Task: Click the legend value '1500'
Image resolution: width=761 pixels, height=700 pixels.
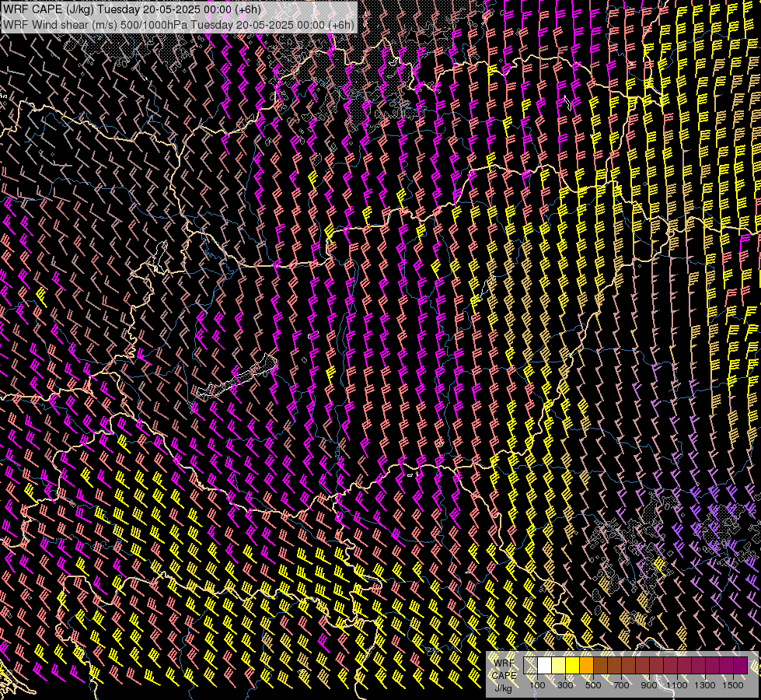Action: coord(733,685)
